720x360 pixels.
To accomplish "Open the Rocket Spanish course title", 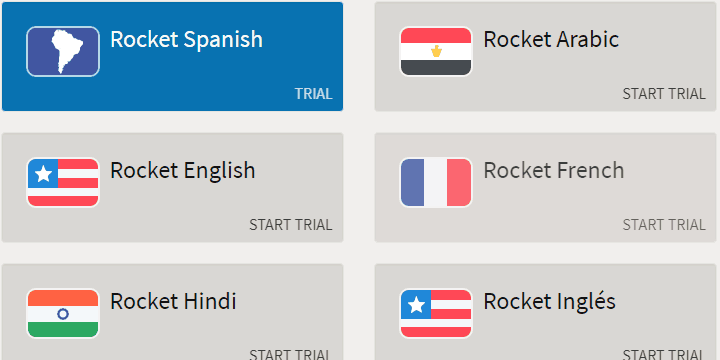I will [186, 39].
